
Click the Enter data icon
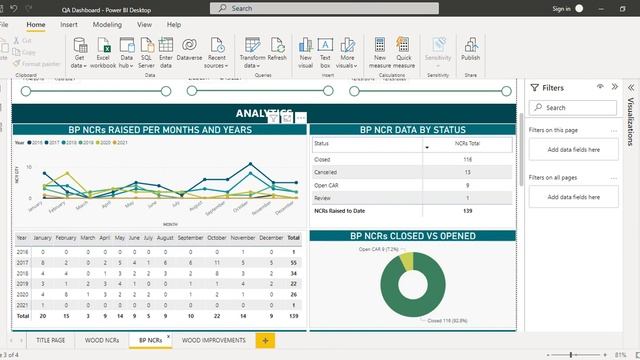[166, 44]
